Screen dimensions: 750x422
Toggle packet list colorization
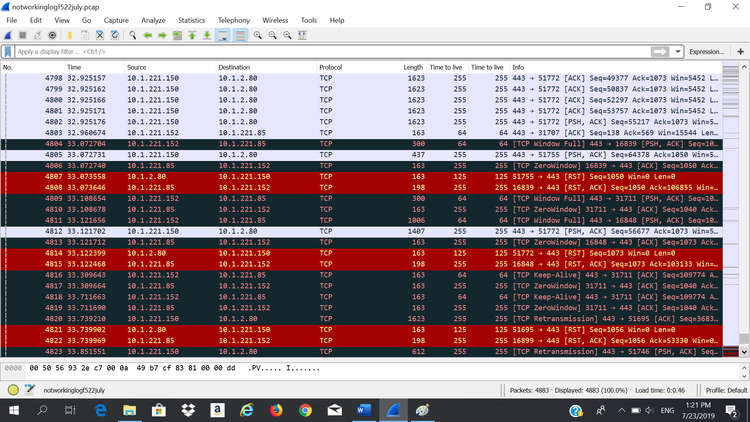tap(240, 35)
